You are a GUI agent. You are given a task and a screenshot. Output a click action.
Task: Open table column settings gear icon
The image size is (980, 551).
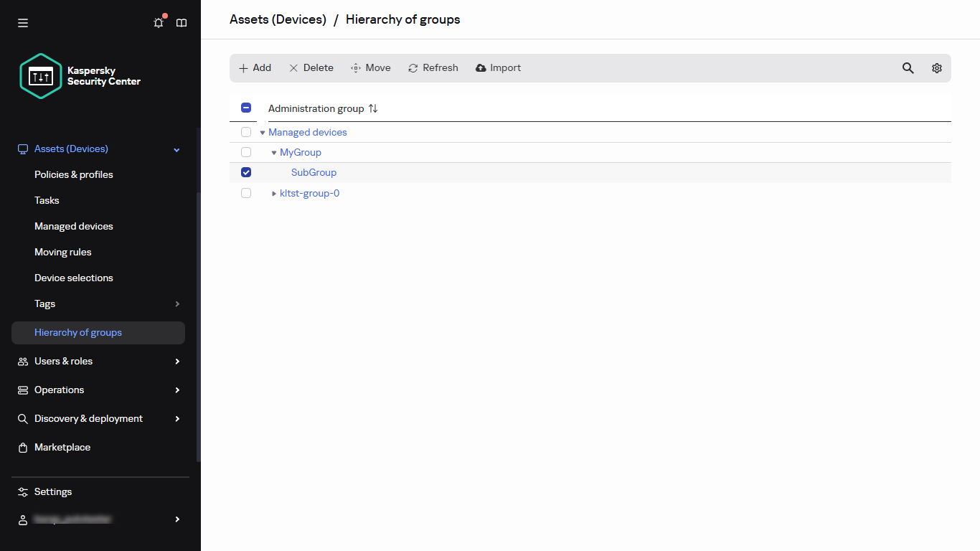936,68
